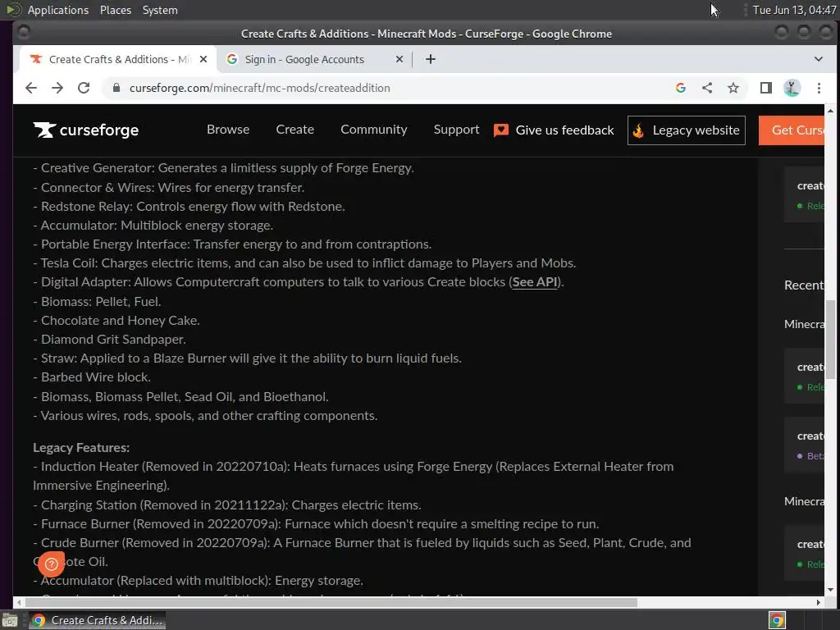Viewport: 840px width, 630px height.
Task: Close the Create Crafts & Additions tab
Action: 203,59
